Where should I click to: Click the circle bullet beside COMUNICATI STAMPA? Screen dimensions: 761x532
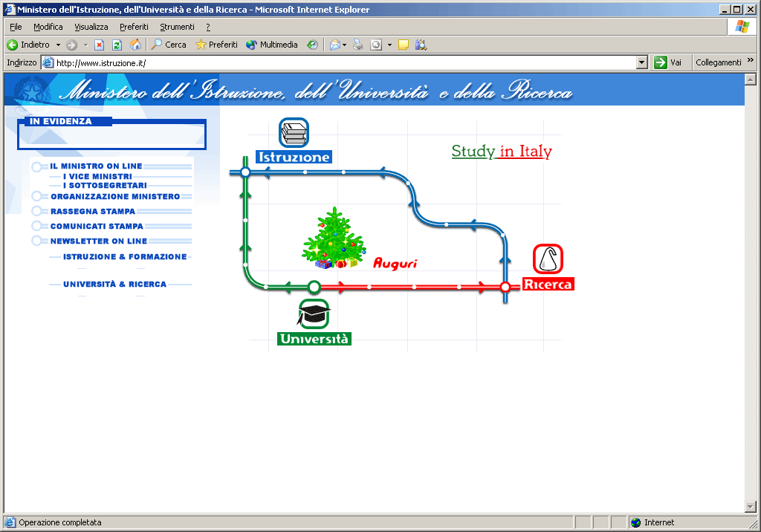pos(37,226)
